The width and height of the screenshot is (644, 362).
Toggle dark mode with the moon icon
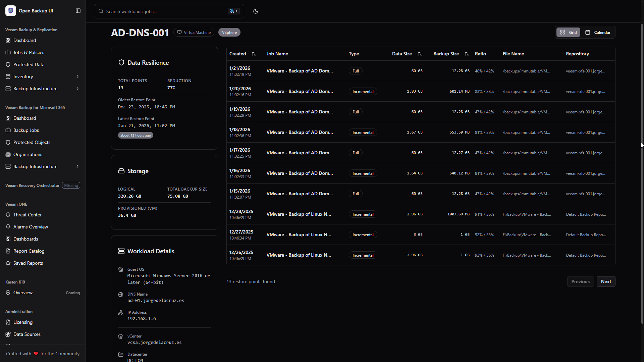[255, 11]
